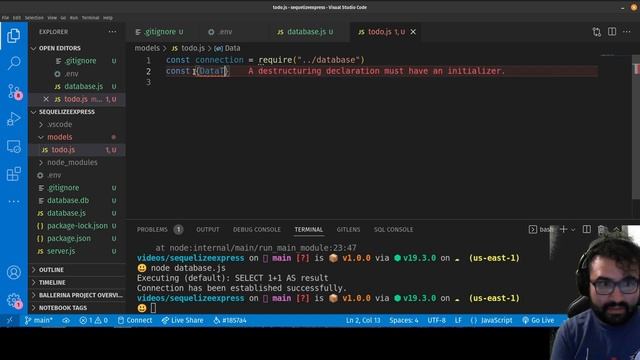Image resolution: width=640 pixels, height=360 pixels.
Task: Open database.db file in explorer
Action: point(77,200)
